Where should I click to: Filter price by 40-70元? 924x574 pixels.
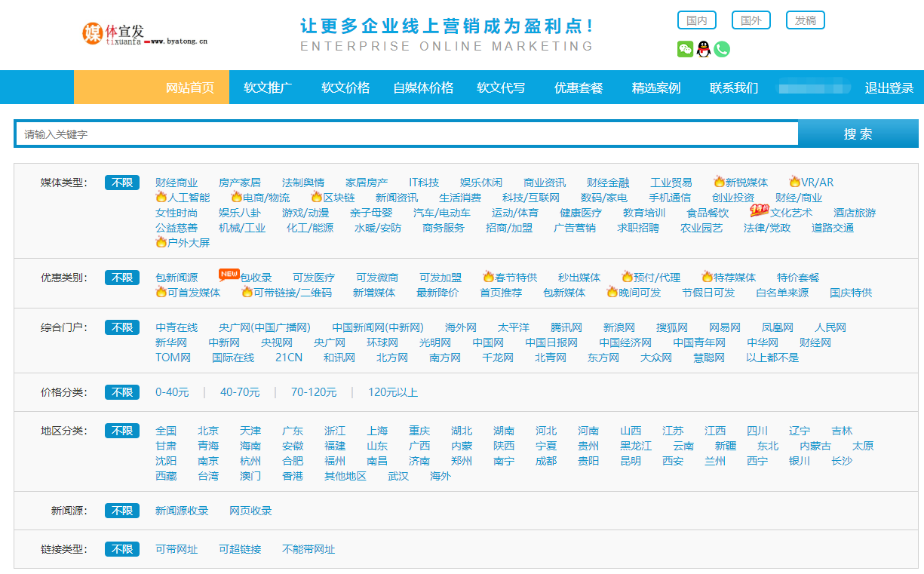point(240,392)
